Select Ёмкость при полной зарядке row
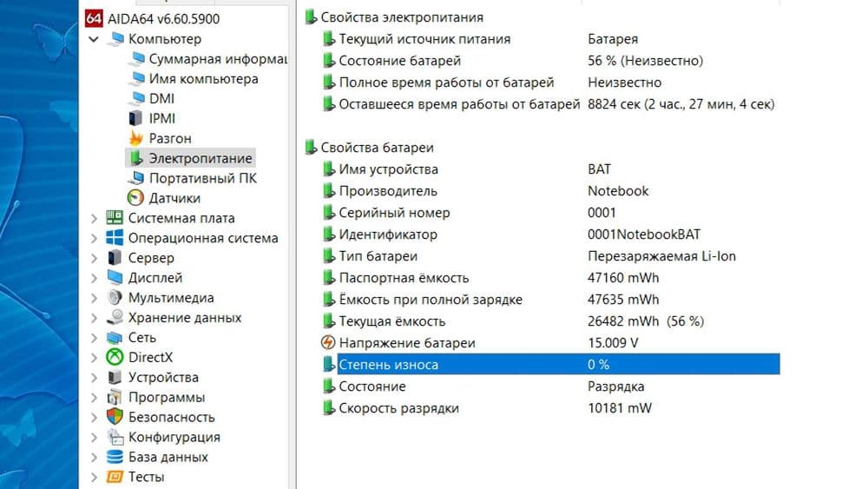 (551, 299)
